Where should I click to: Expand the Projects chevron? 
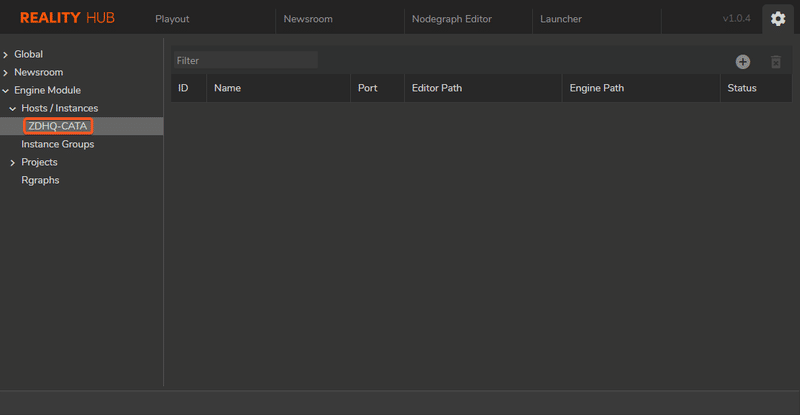pos(13,162)
